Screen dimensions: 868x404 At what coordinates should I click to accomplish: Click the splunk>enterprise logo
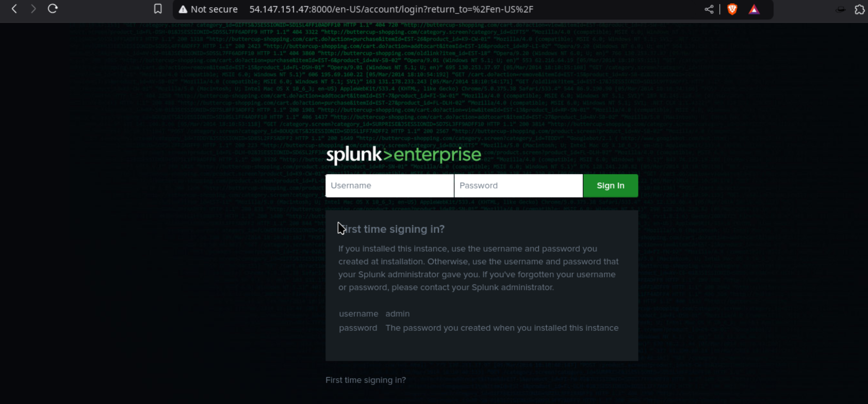coord(403,155)
